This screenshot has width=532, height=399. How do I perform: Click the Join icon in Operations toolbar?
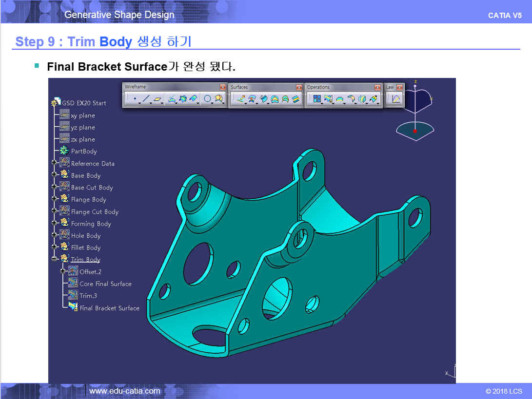[317, 99]
